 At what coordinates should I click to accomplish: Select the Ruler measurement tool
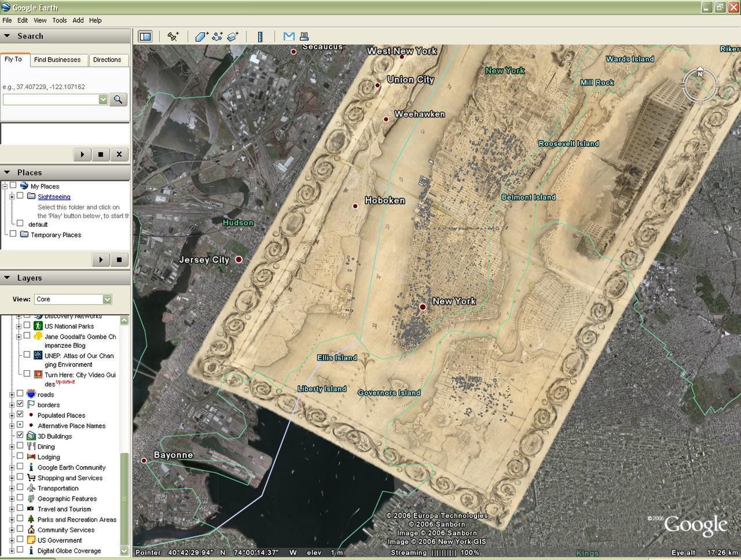(x=261, y=36)
